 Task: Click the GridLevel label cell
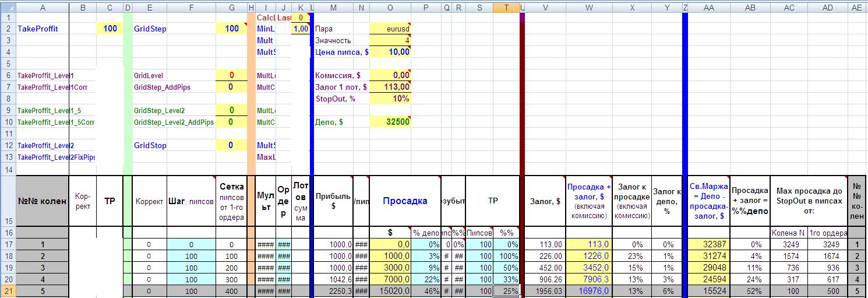pos(150,75)
